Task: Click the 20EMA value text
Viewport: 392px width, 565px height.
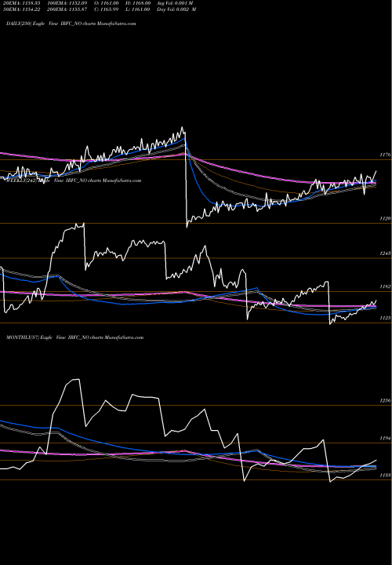Action: click(21, 3)
